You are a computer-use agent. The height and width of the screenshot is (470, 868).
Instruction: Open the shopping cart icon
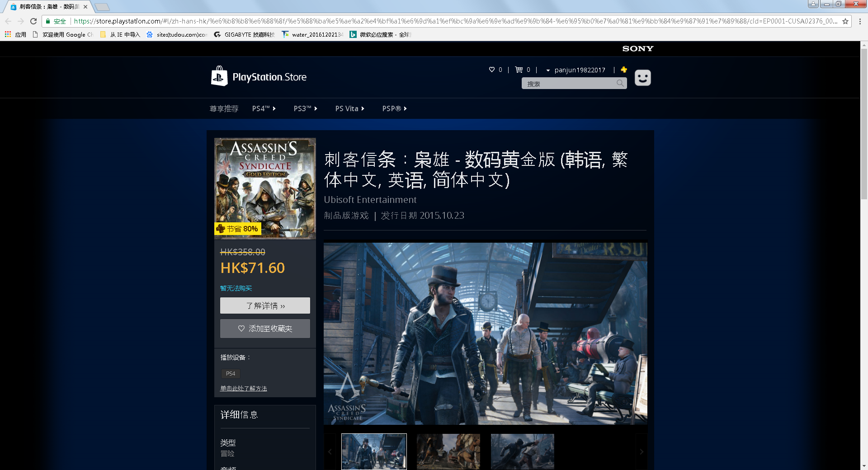(x=519, y=70)
